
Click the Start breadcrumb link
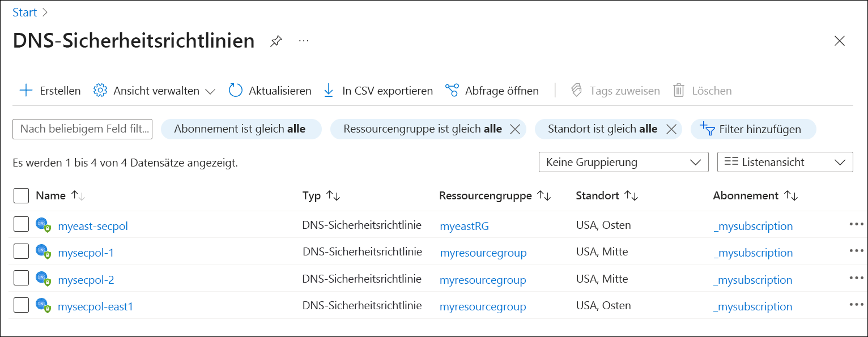click(x=24, y=12)
